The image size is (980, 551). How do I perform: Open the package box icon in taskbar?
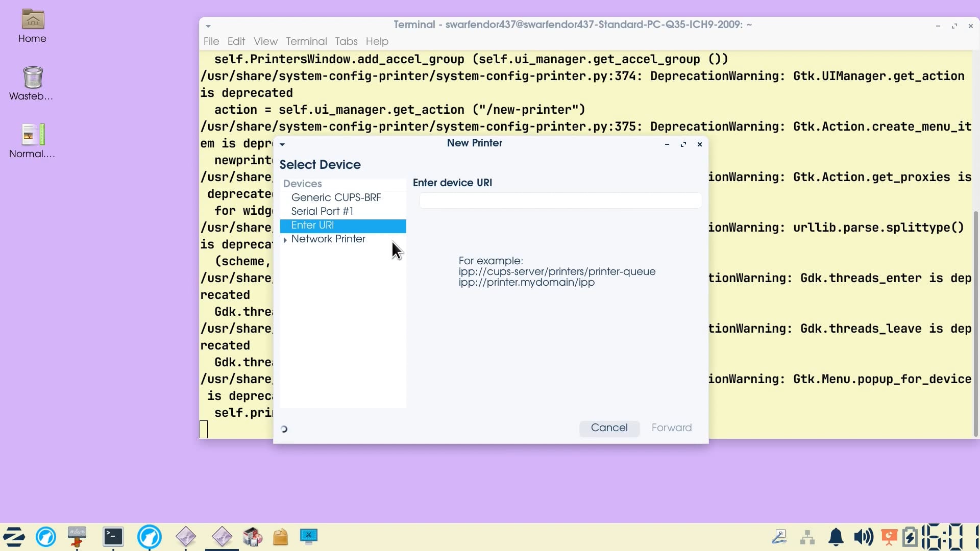click(x=280, y=537)
